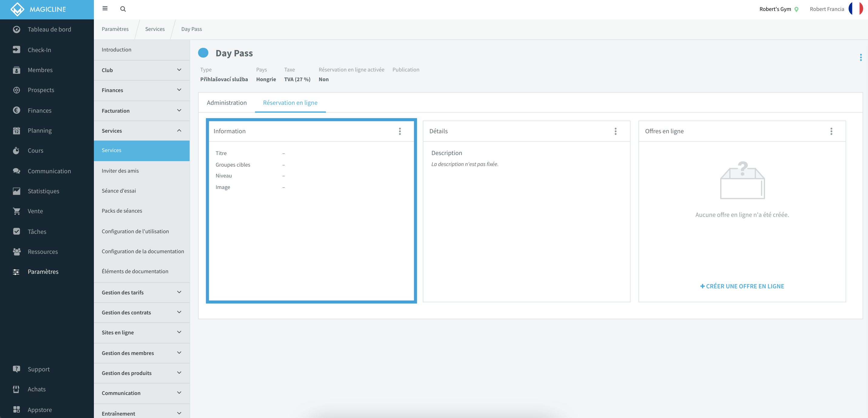Expand the Facturation settings section
This screenshot has width=868, height=418.
(142, 111)
